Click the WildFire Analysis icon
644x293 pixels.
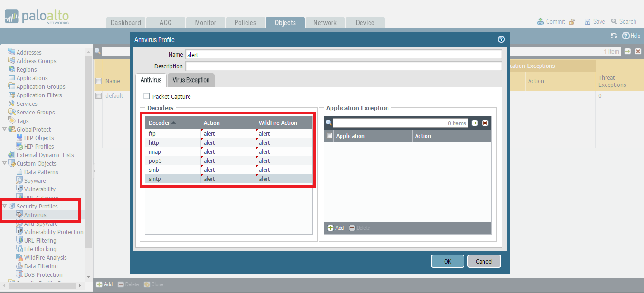pyautogui.click(x=19, y=257)
